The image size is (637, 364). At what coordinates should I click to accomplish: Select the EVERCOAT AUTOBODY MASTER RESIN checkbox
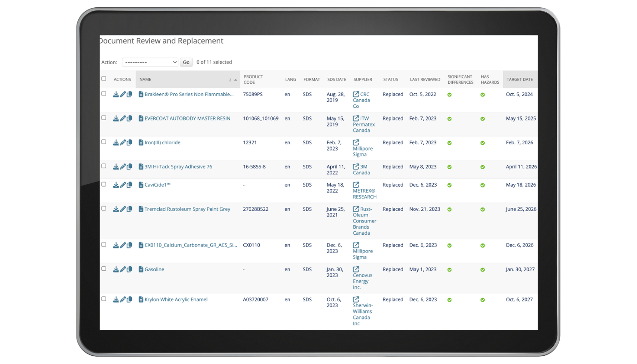tap(104, 118)
